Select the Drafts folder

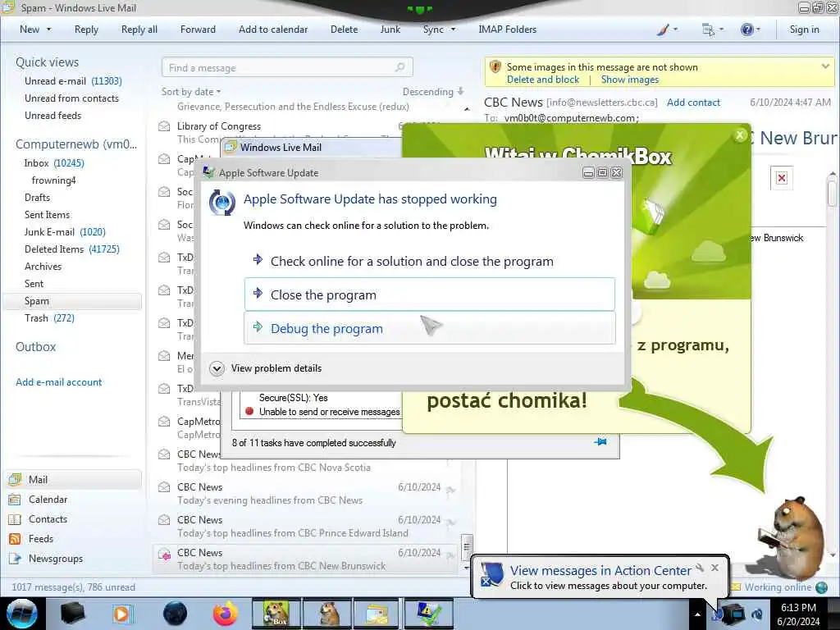37,197
